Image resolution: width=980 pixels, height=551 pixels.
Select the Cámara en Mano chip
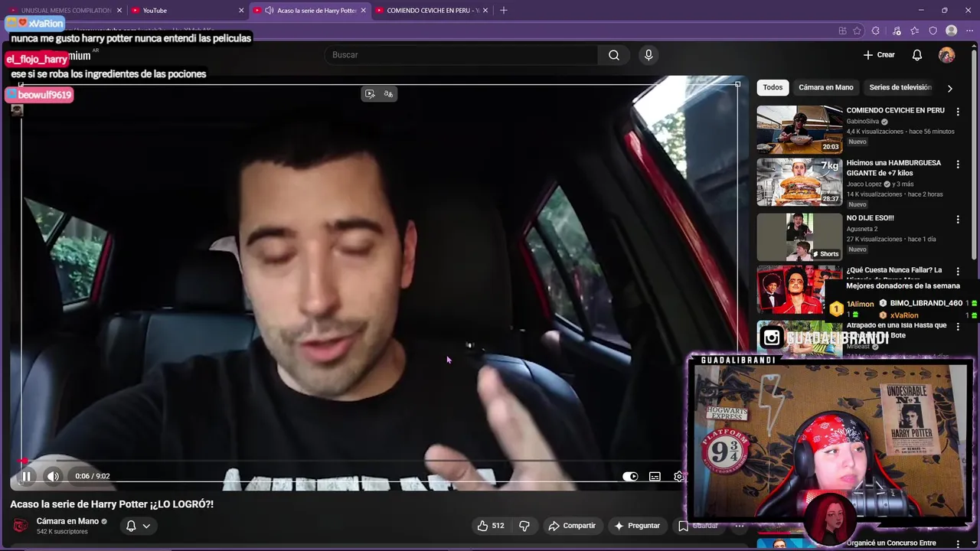pyautogui.click(x=825, y=87)
